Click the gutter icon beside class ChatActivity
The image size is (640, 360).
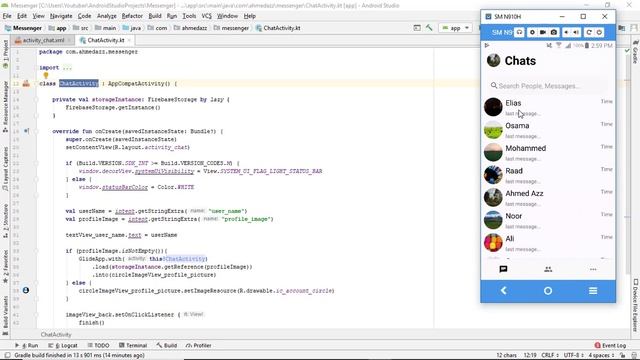coord(26,84)
